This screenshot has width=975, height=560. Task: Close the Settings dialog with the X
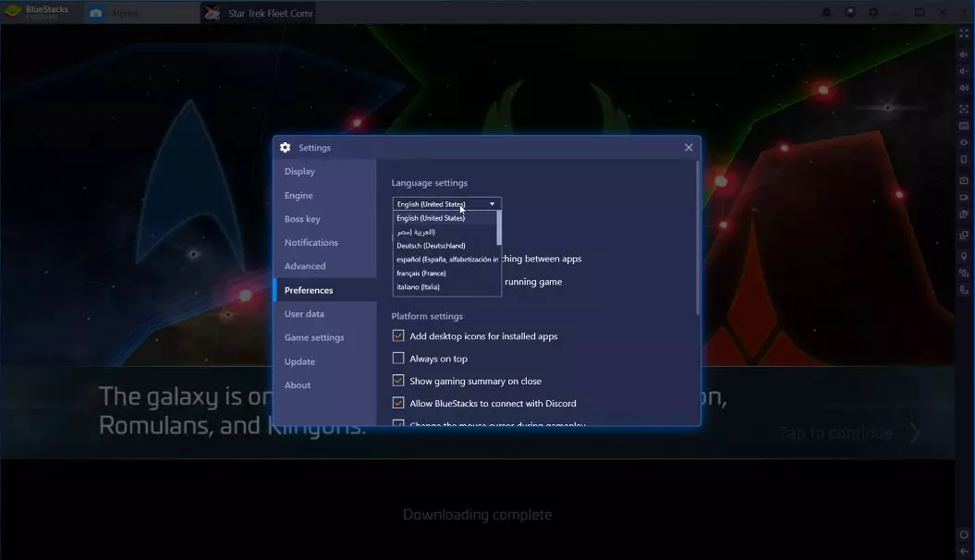[x=689, y=148]
